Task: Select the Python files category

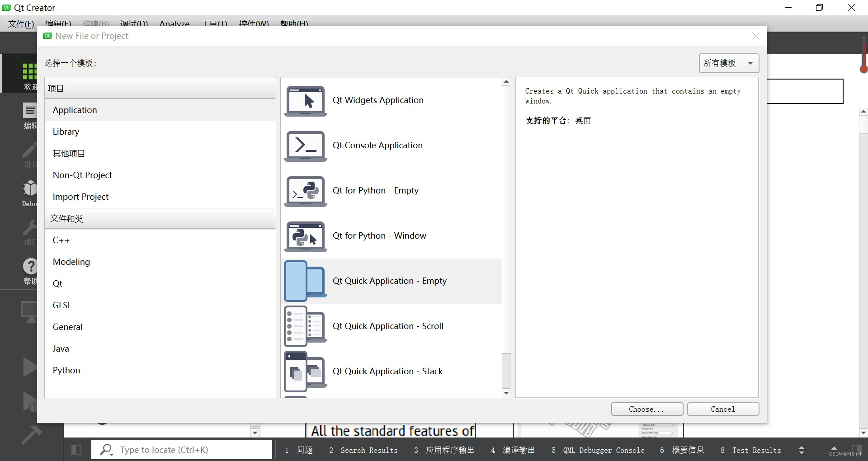Action: click(160, 370)
